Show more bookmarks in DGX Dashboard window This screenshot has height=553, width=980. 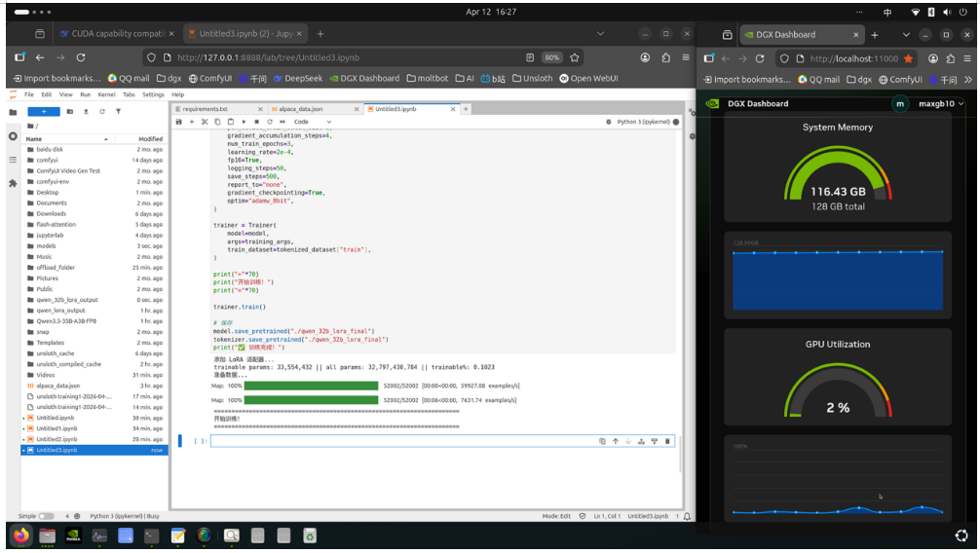[968, 80]
